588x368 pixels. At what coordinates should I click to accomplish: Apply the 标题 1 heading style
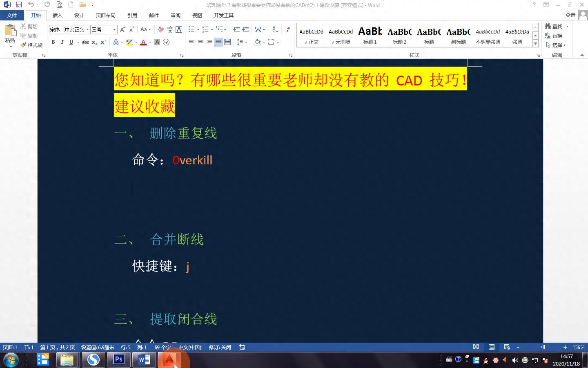pyautogui.click(x=370, y=36)
